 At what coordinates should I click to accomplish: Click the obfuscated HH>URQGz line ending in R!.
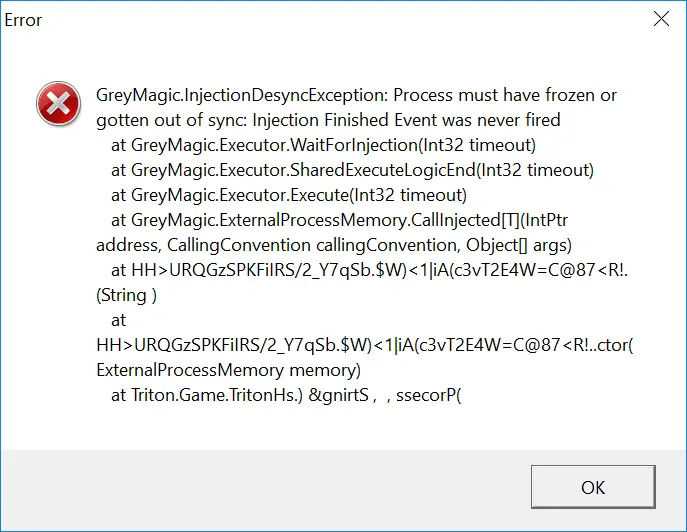370,270
